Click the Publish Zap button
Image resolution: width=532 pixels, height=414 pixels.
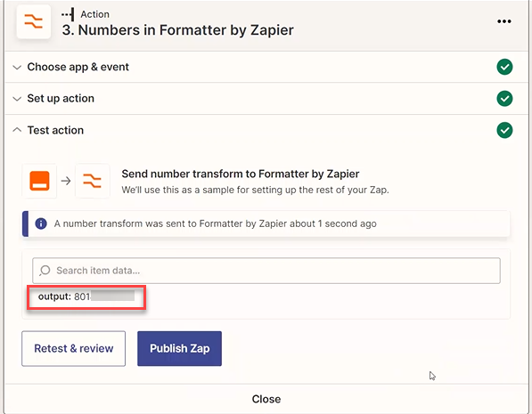pyautogui.click(x=179, y=348)
